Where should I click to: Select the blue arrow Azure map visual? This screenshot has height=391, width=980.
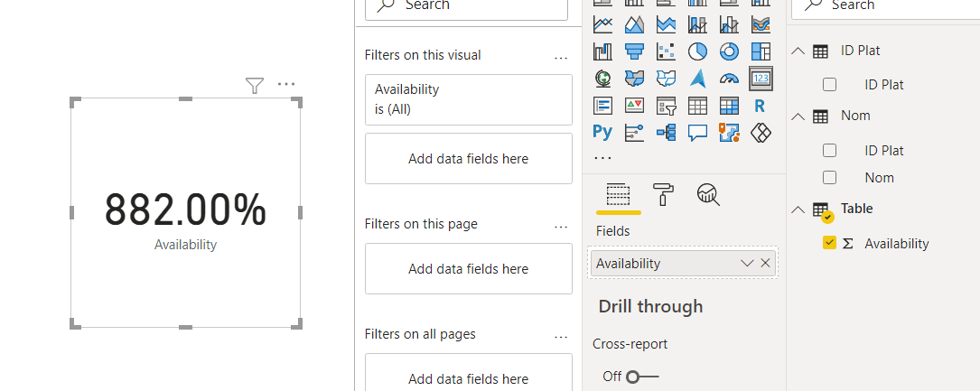(x=697, y=78)
